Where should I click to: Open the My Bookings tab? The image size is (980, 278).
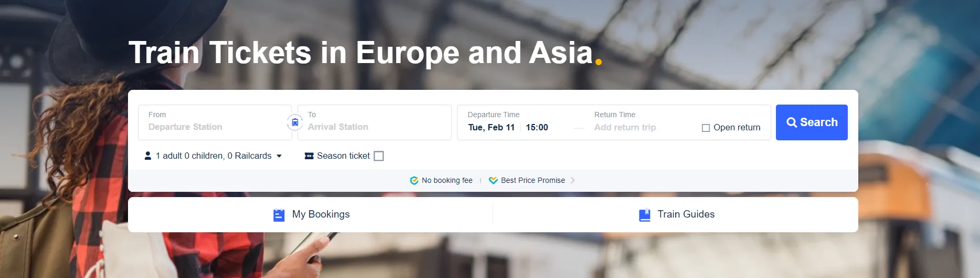click(x=311, y=214)
